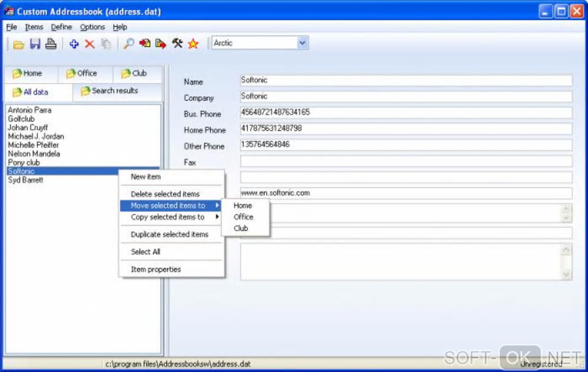Click the export arrow toolbar icon
The height and width of the screenshot is (372, 588).
160,44
